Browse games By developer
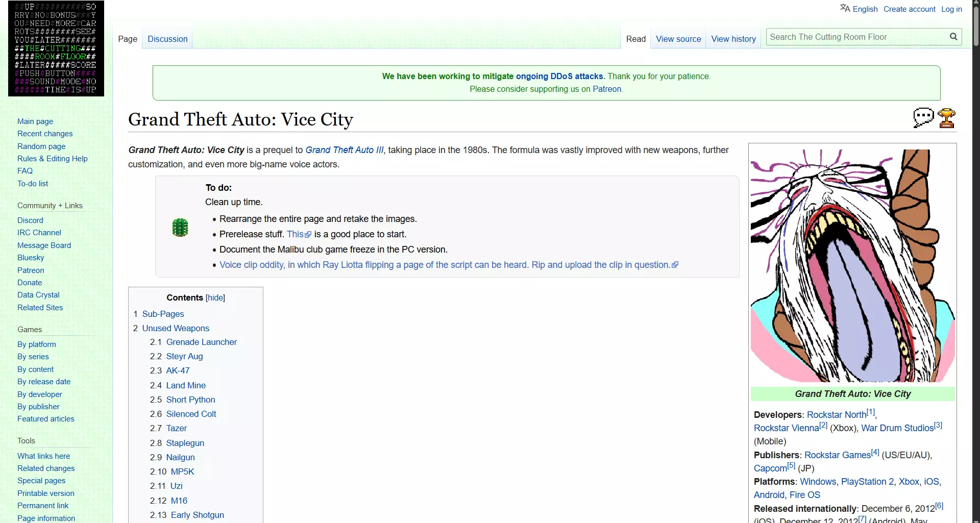Screen dimensions: 980x523 tap(40, 394)
